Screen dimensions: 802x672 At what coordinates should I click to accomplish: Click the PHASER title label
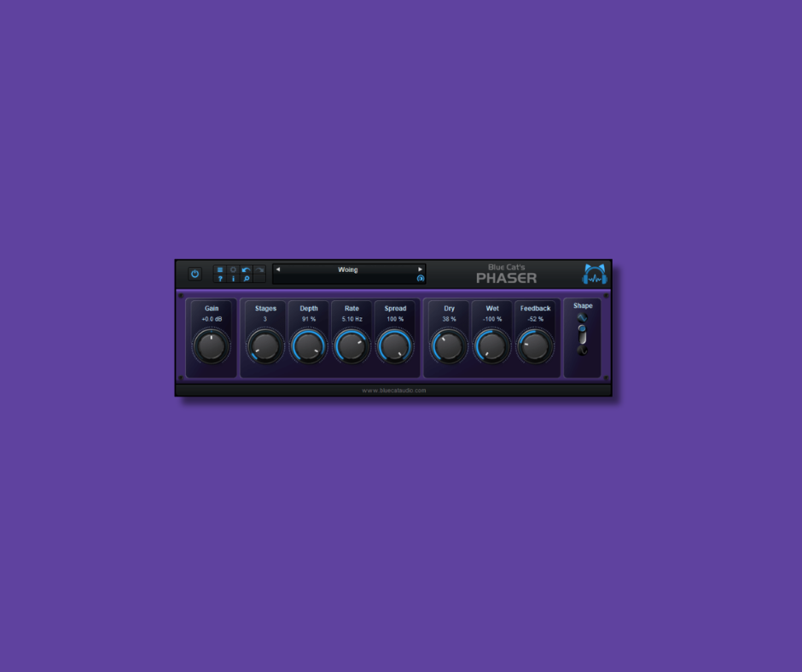click(508, 276)
